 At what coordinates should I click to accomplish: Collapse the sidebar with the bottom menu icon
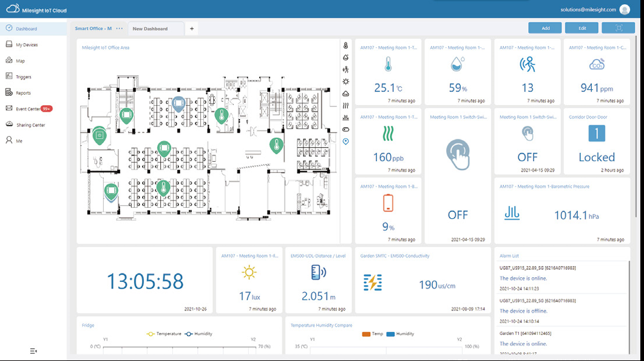33,351
